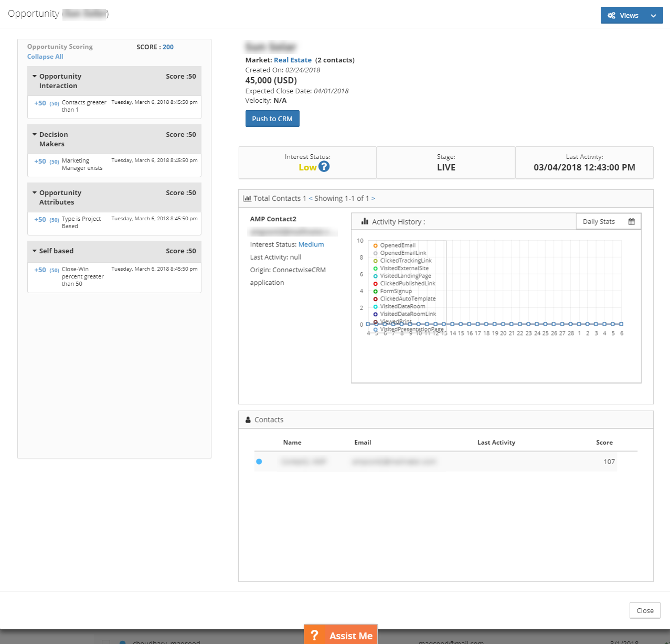Image resolution: width=670 pixels, height=644 pixels.
Task: Collapse the Opportunity Interaction section
Action: (35, 77)
